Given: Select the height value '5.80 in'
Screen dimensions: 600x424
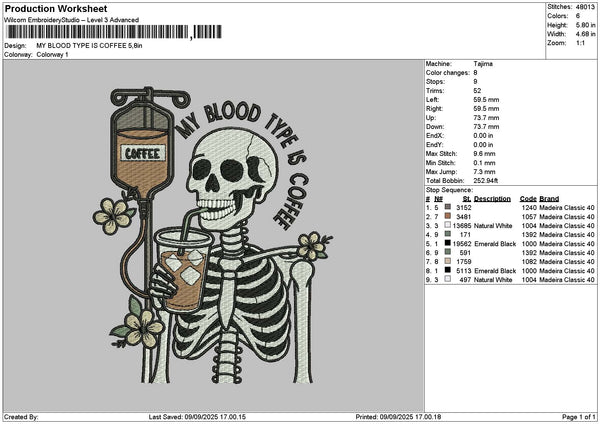Looking at the screenshot, I should (585, 25).
